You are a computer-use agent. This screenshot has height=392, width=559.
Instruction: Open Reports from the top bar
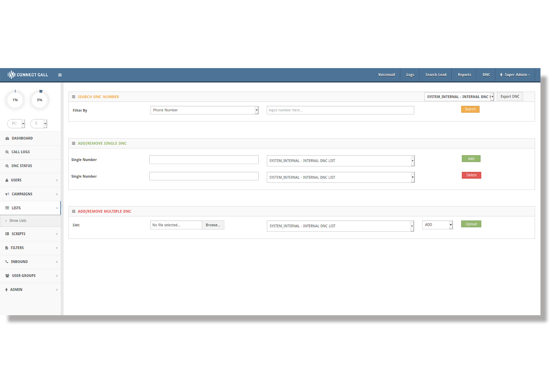[x=464, y=75]
